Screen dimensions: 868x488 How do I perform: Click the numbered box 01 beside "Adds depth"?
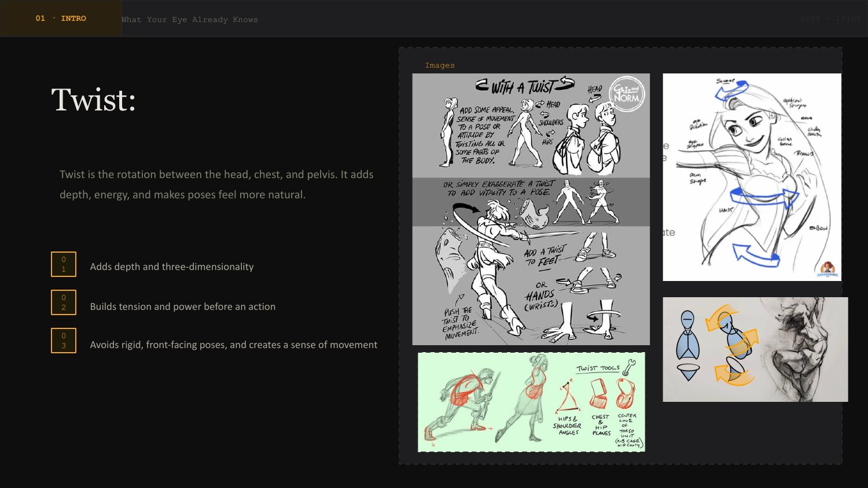click(x=64, y=264)
